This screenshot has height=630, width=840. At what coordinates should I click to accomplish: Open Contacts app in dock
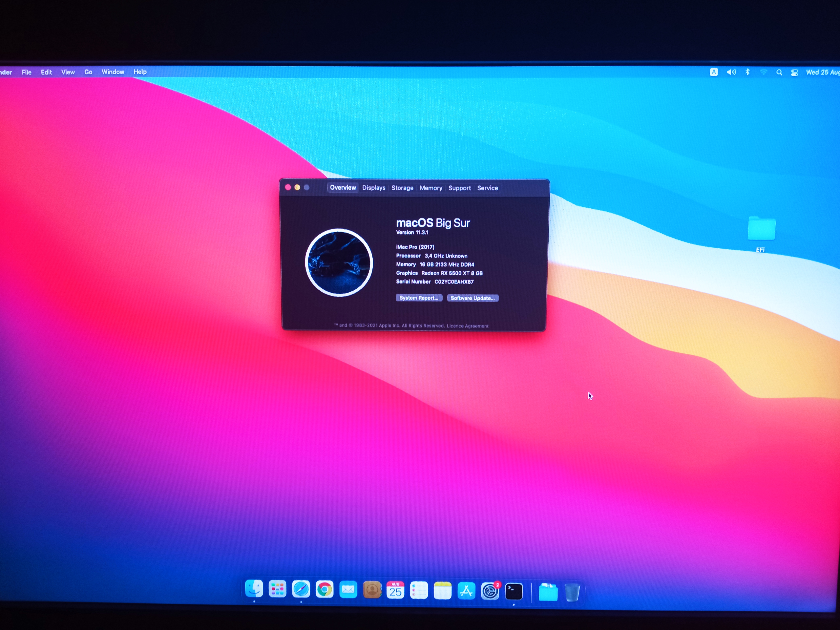(372, 590)
